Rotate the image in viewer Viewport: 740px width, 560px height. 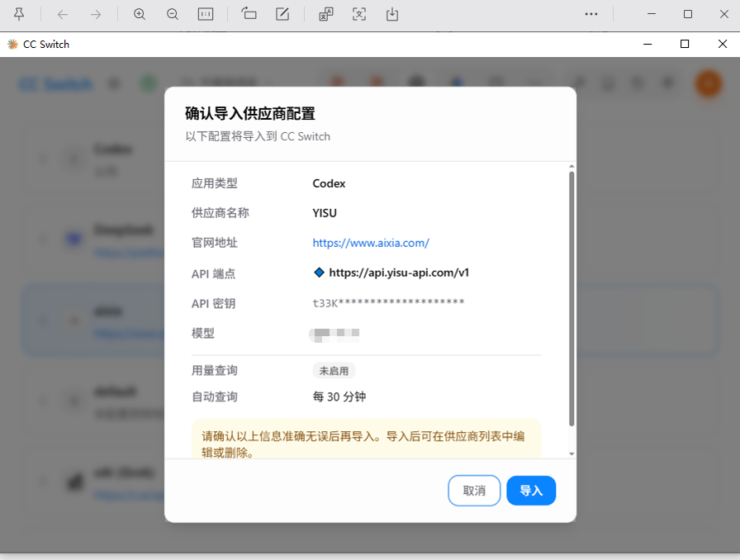(249, 14)
